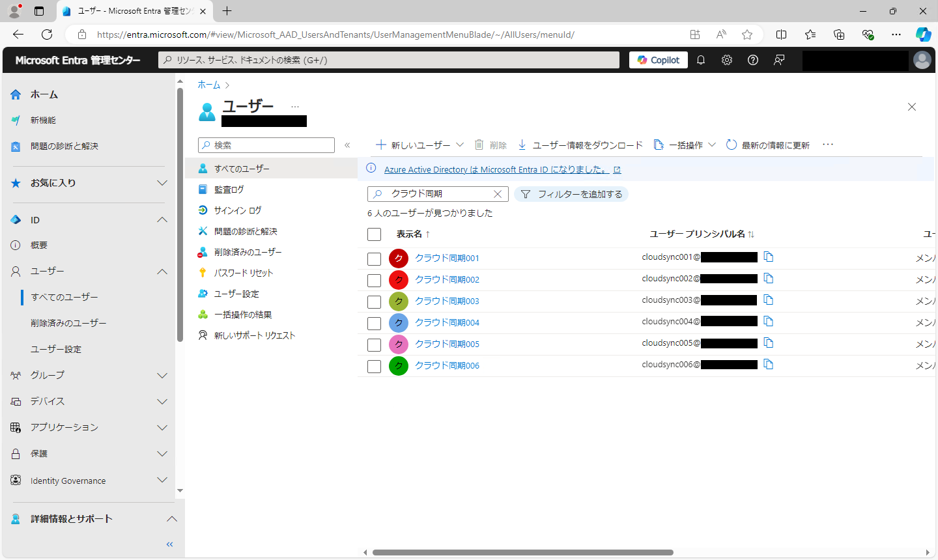
Task: Expand Identity Governance in the sidebar
Action: tap(162, 480)
